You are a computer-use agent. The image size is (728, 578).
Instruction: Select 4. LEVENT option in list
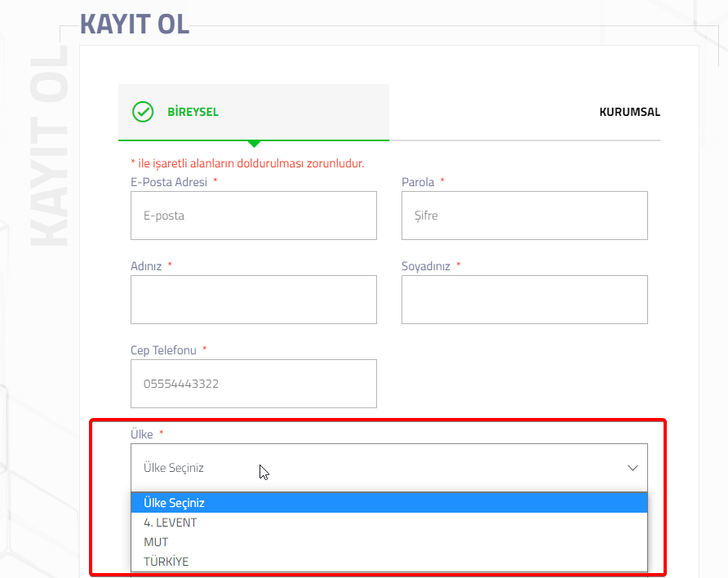[389, 522]
